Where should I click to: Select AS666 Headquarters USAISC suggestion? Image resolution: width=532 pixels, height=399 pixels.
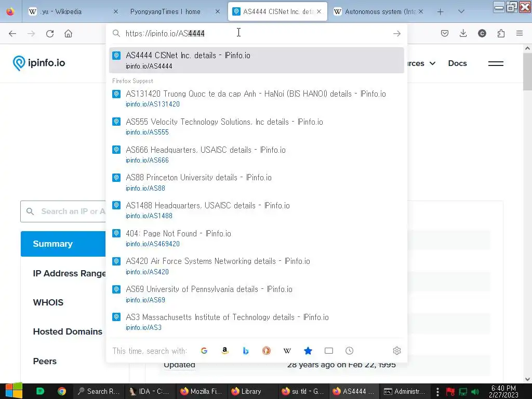[257, 155]
